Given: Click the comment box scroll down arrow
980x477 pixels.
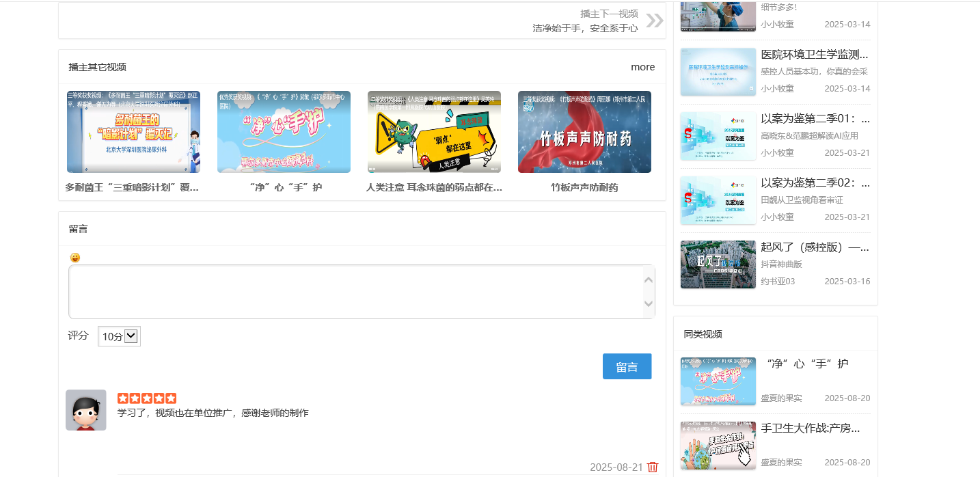Looking at the screenshot, I should tap(649, 304).
